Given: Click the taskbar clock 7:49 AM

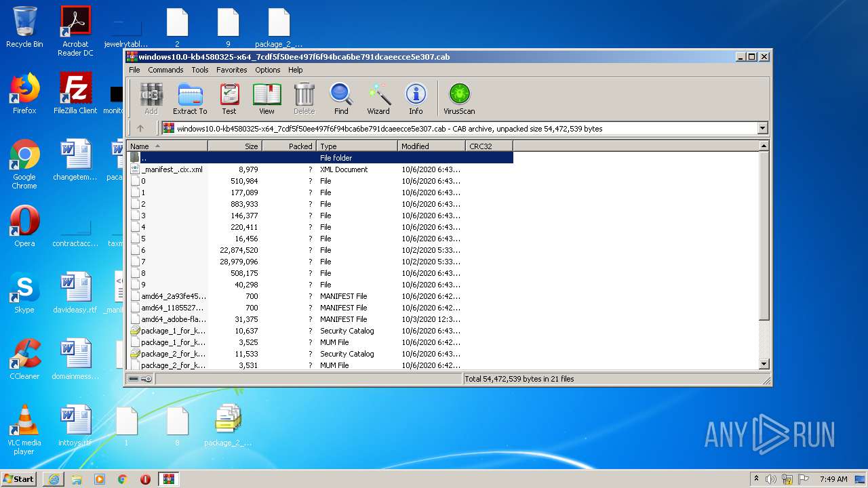Looking at the screenshot, I should [833, 479].
